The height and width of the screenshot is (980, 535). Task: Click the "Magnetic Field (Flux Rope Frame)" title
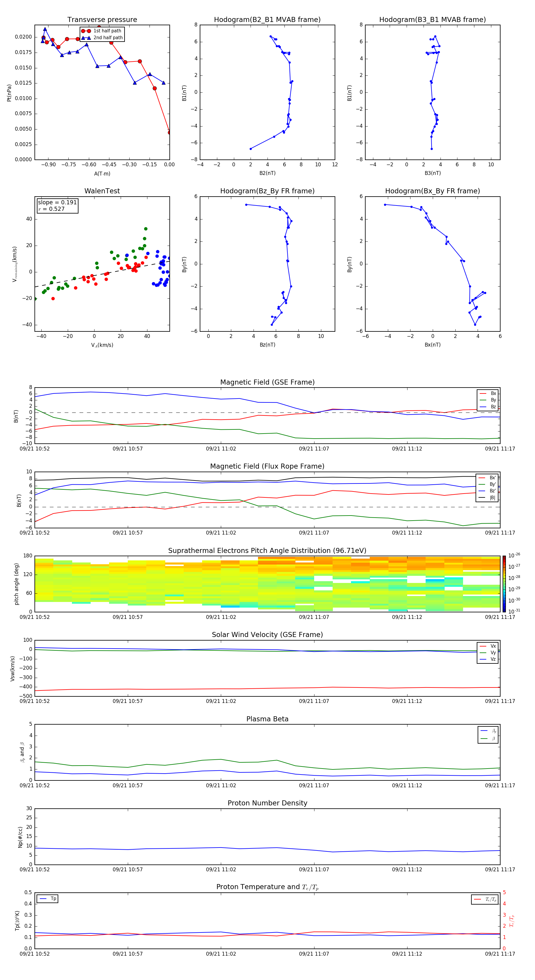click(x=267, y=467)
